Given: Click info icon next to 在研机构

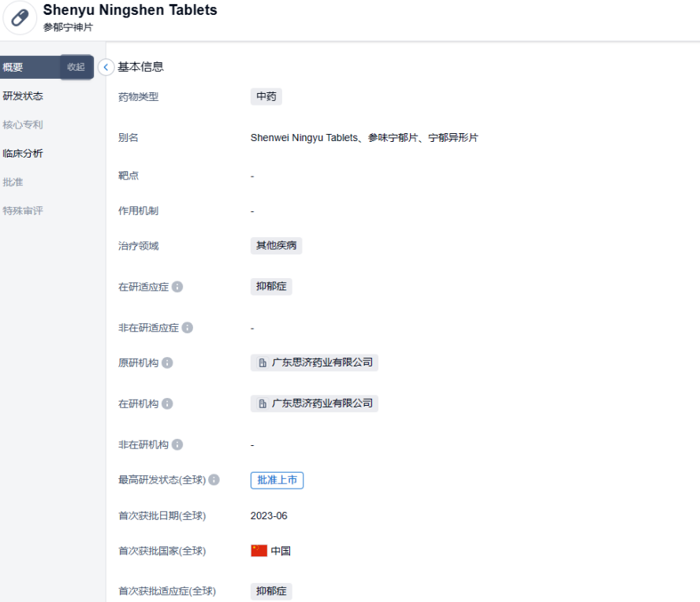Looking at the screenshot, I should coord(167,403).
